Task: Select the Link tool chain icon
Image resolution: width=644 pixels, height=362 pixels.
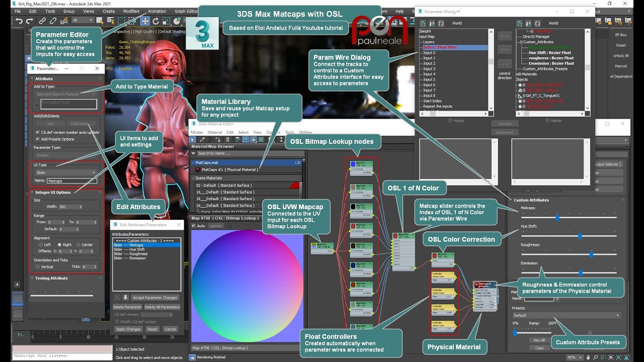Action: [x=42, y=21]
